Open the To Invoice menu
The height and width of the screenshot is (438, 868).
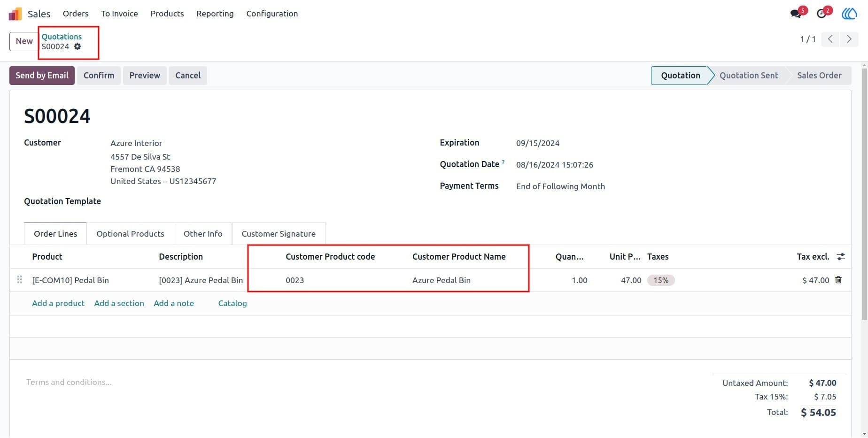[x=119, y=14]
